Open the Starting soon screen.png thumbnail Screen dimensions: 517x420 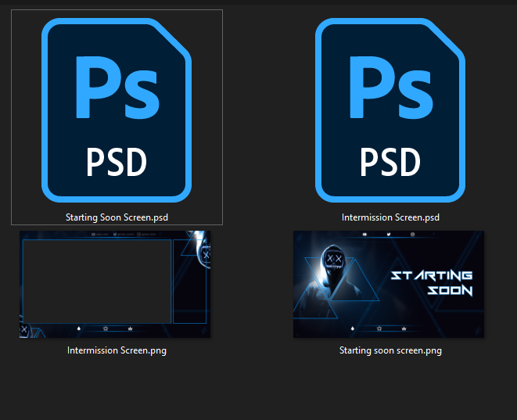pyautogui.click(x=389, y=284)
